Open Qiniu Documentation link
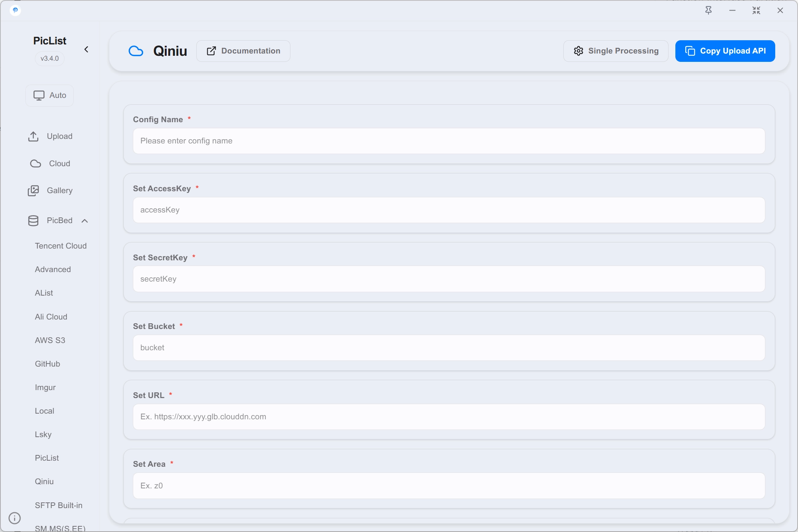 tap(243, 51)
